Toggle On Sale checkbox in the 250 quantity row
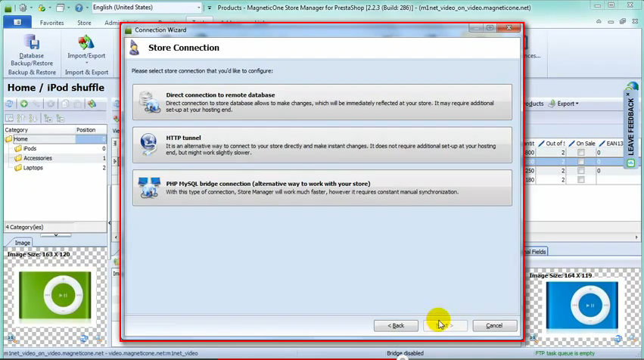 click(580, 170)
